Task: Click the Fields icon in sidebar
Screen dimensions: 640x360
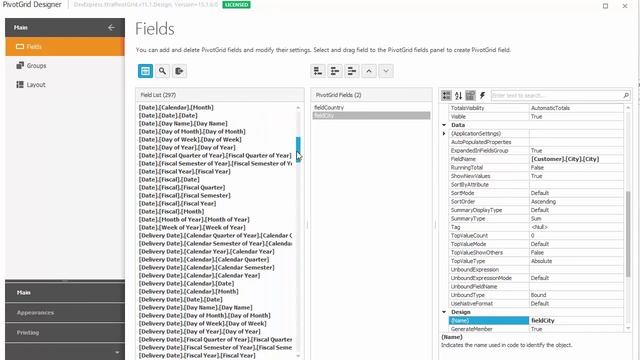Action: point(20,47)
